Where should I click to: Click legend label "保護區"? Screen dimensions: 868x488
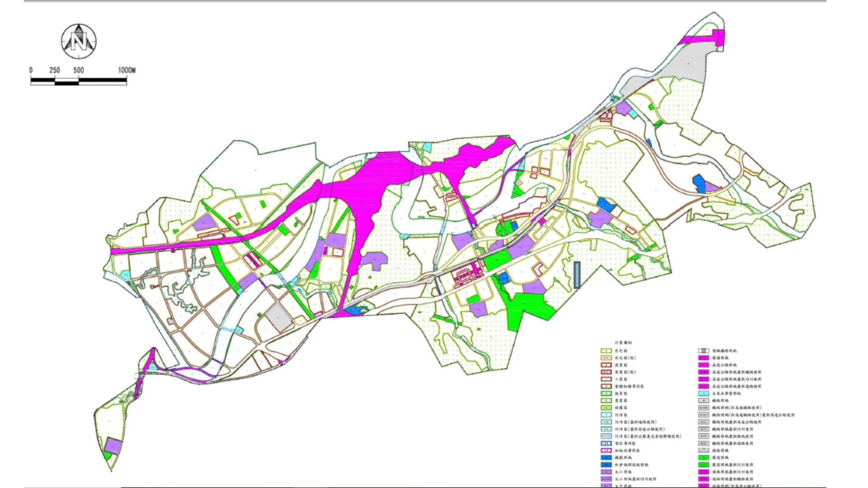pos(621,408)
